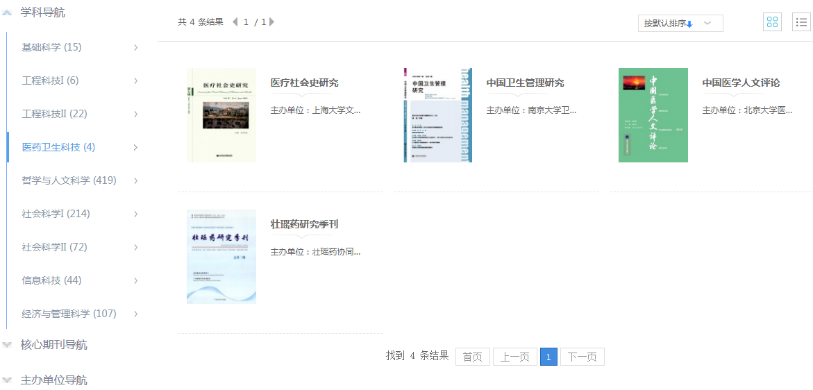Image resolution: width=813 pixels, height=390 pixels.
Task: Open the 壮瑶药研究季刊 title link
Action: [304, 224]
